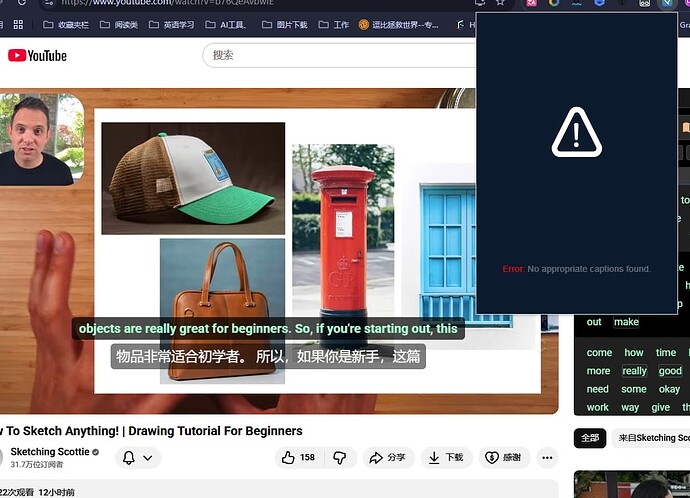Screen dimensions: 690x498
Task: Click the browser reload icon
Action: click(x=21, y=2)
